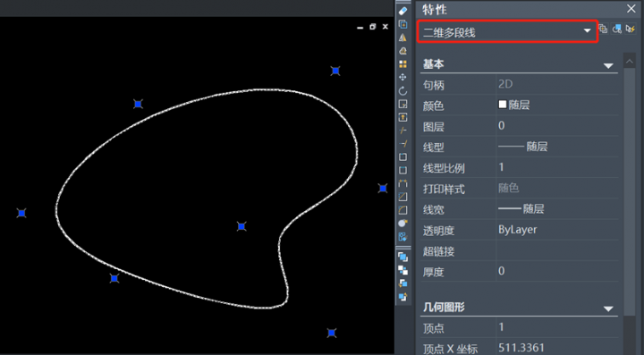This screenshot has height=355, width=644.
Task: Toggle the PICKADD icon in the Properties header
Action: pyautogui.click(x=603, y=29)
